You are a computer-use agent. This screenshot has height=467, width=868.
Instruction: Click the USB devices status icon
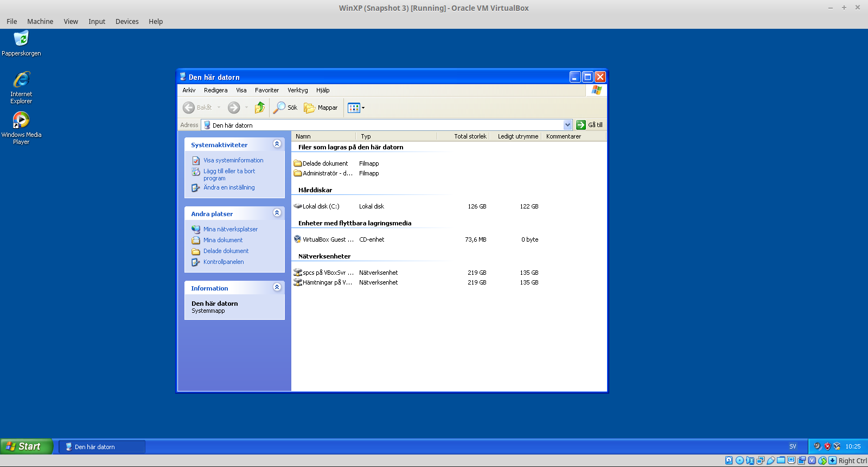[x=770, y=460]
